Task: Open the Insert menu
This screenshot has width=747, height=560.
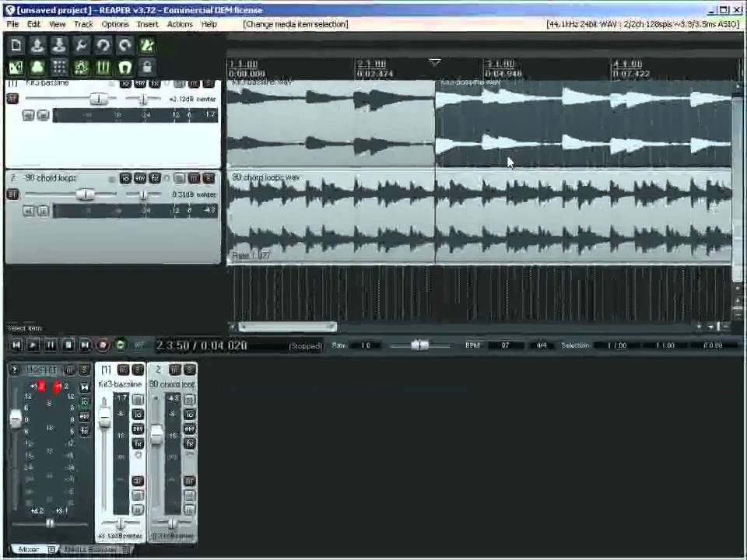Action: point(147,24)
